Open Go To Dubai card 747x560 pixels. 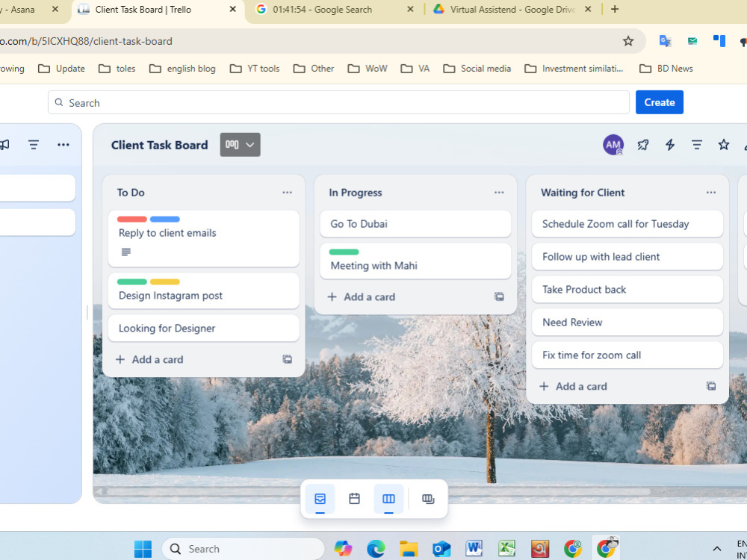point(415,224)
